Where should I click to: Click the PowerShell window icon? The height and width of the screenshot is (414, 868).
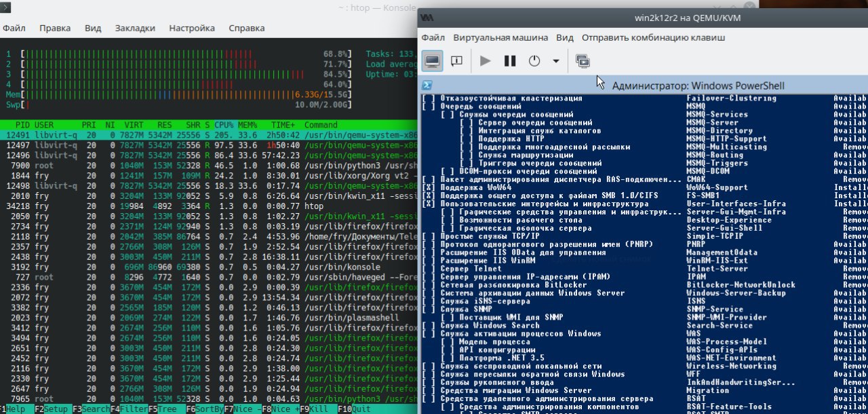point(427,85)
